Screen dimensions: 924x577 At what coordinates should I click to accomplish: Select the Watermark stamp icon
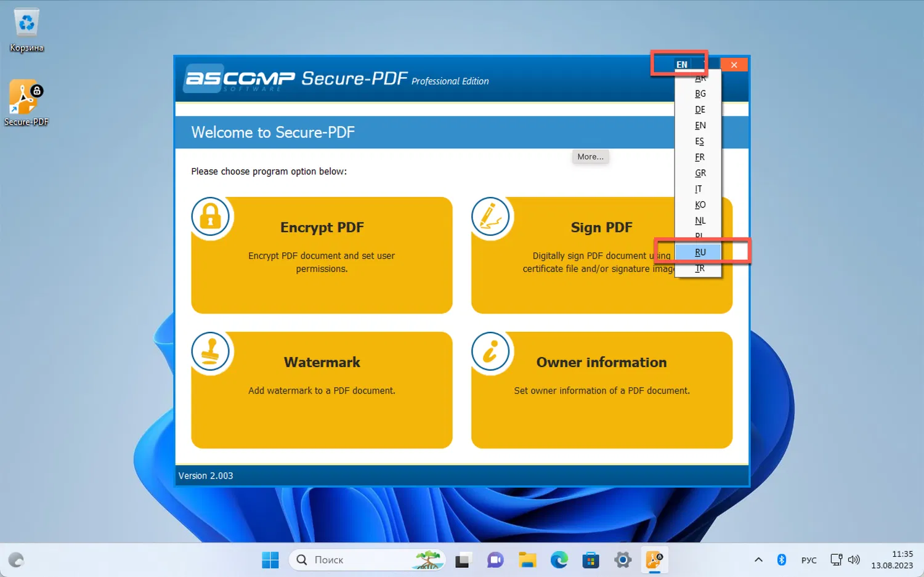[211, 352]
